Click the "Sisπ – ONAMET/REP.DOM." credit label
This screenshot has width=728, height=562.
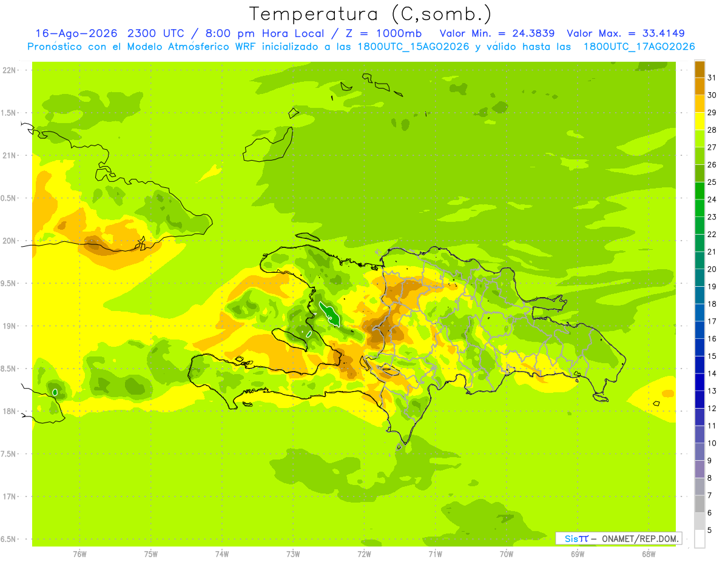[618, 538]
